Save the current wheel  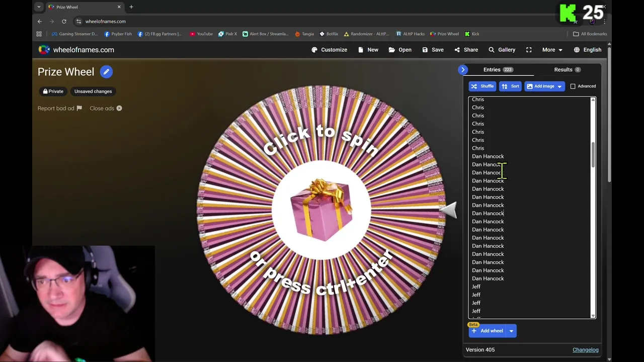click(x=433, y=50)
